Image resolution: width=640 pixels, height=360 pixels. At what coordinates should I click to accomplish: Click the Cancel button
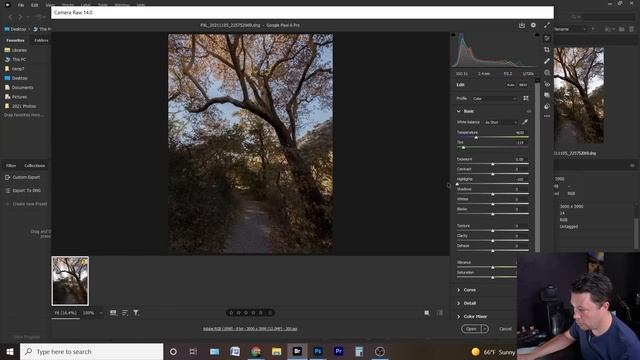click(505, 329)
